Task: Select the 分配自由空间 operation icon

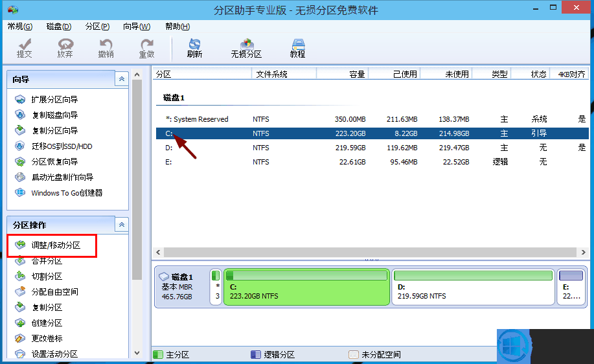Action: click(x=20, y=291)
